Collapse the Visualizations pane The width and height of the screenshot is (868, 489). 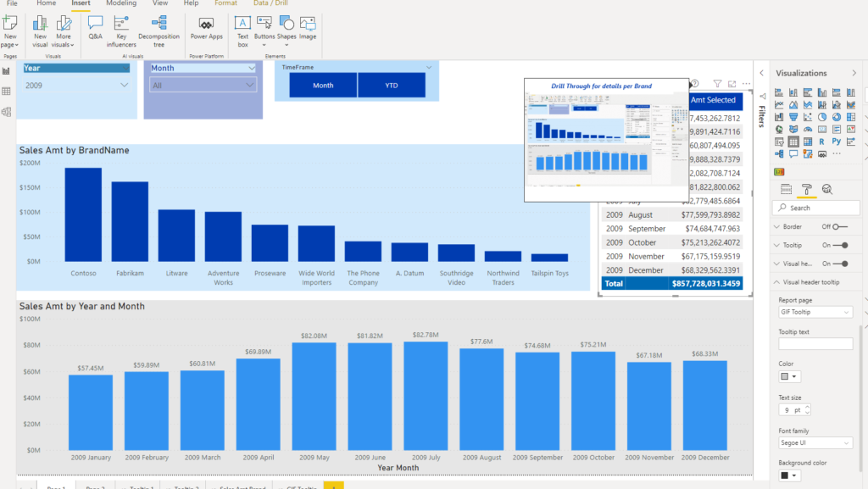(854, 73)
